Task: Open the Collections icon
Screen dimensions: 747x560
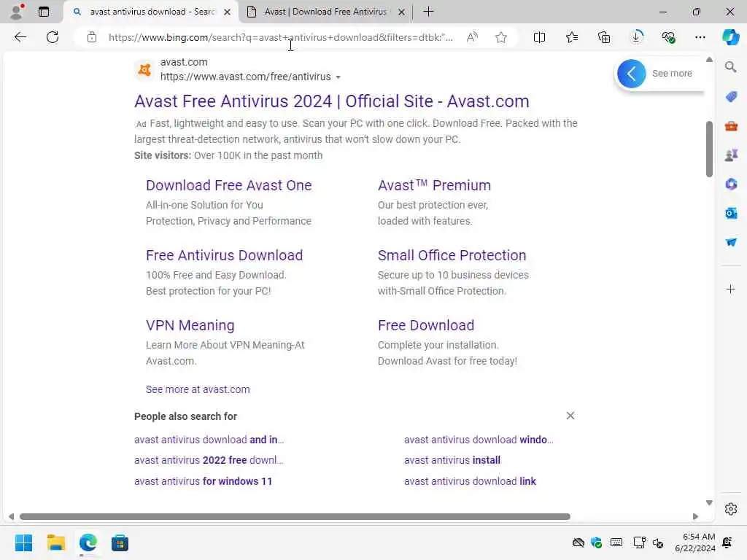Action: (x=604, y=37)
